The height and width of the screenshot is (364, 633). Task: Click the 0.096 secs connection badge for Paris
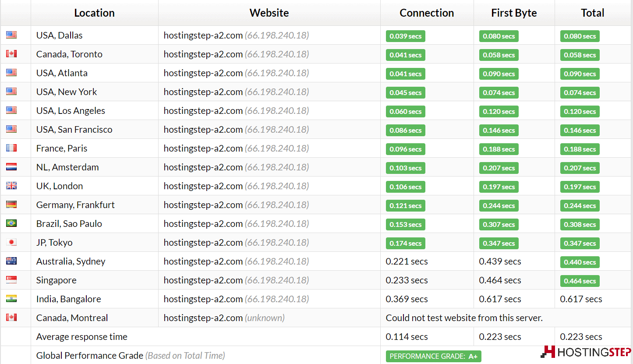[x=405, y=149]
